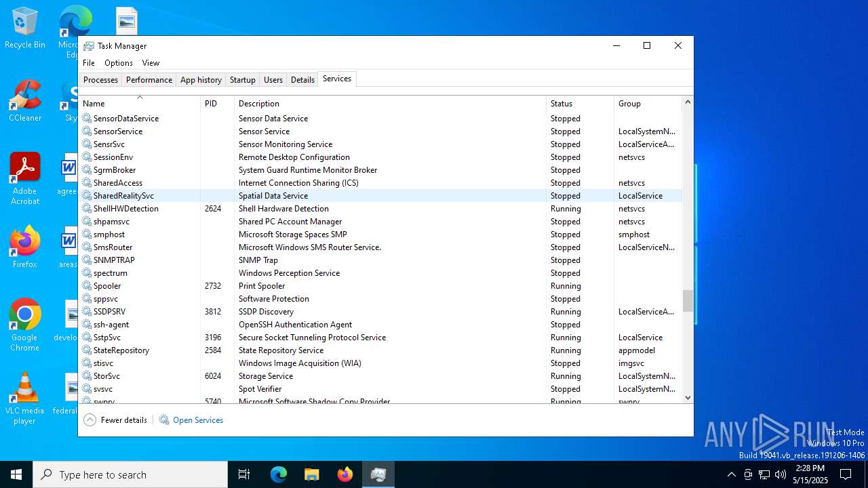Click the gear icon beside SensorDataService

[x=87, y=118]
